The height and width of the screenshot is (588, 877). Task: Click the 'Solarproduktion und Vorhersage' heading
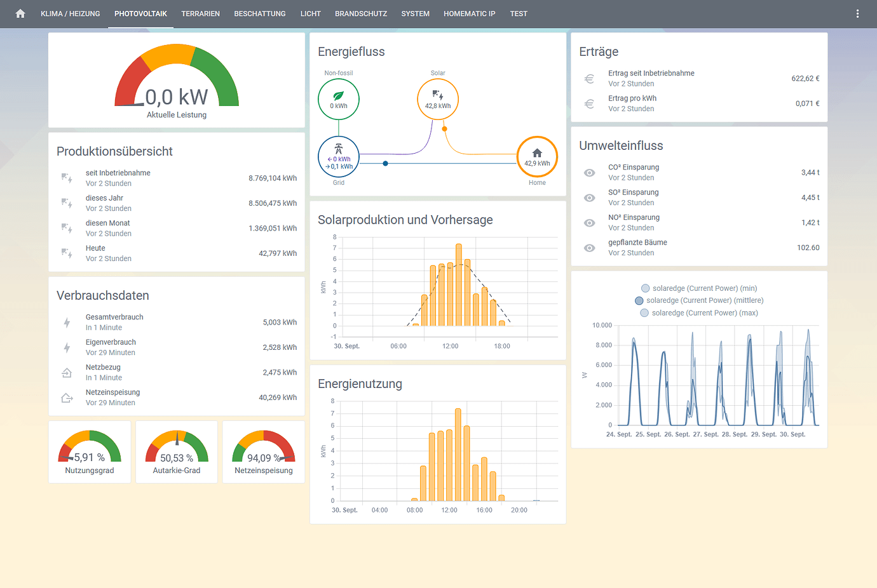coord(405,220)
